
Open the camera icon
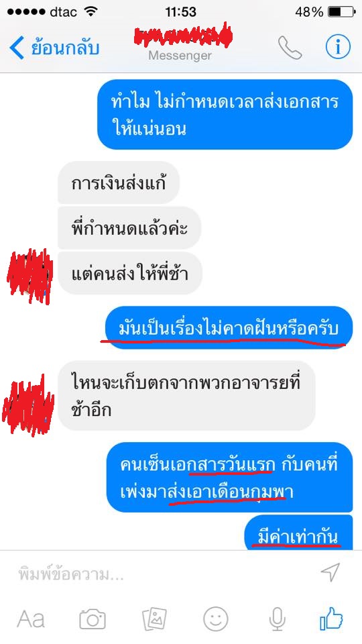click(x=93, y=619)
